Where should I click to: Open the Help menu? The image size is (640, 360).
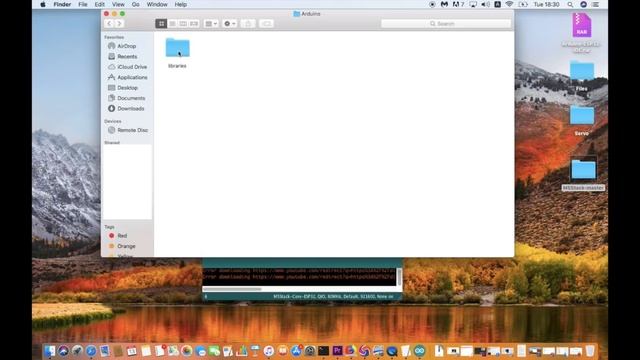click(180, 4)
